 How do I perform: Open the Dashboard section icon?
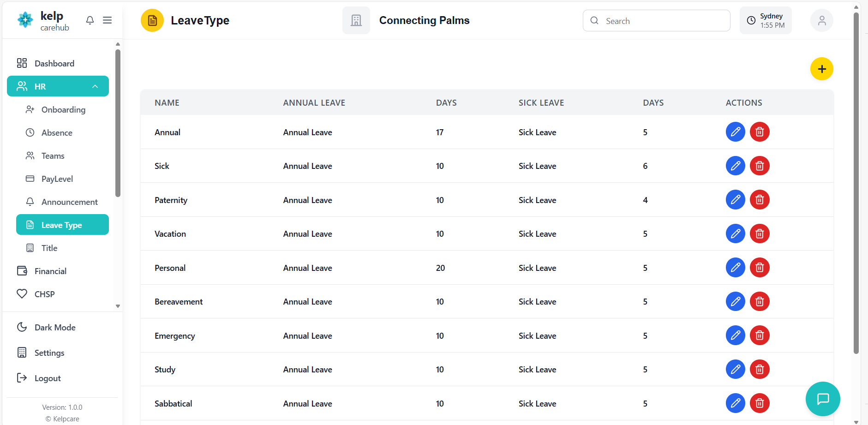22,63
